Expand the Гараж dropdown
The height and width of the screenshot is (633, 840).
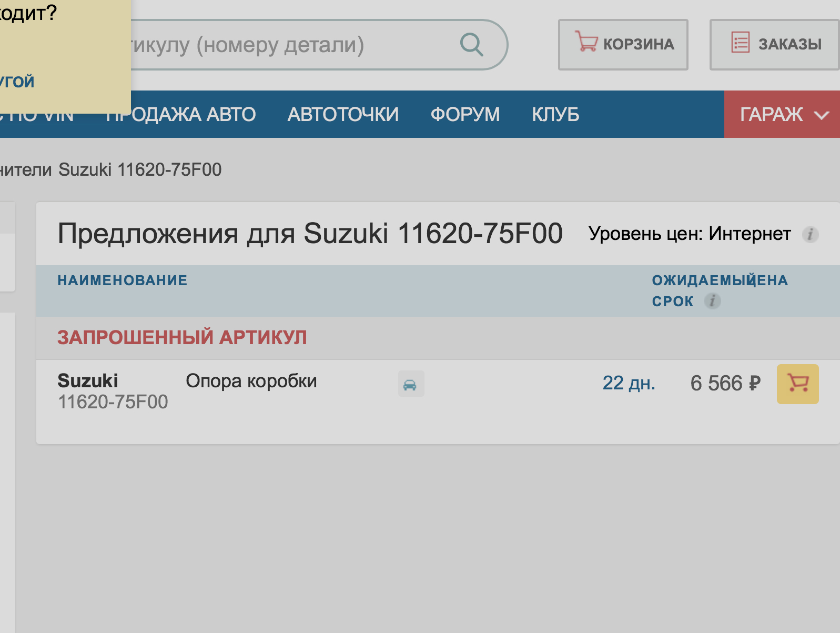(x=782, y=114)
